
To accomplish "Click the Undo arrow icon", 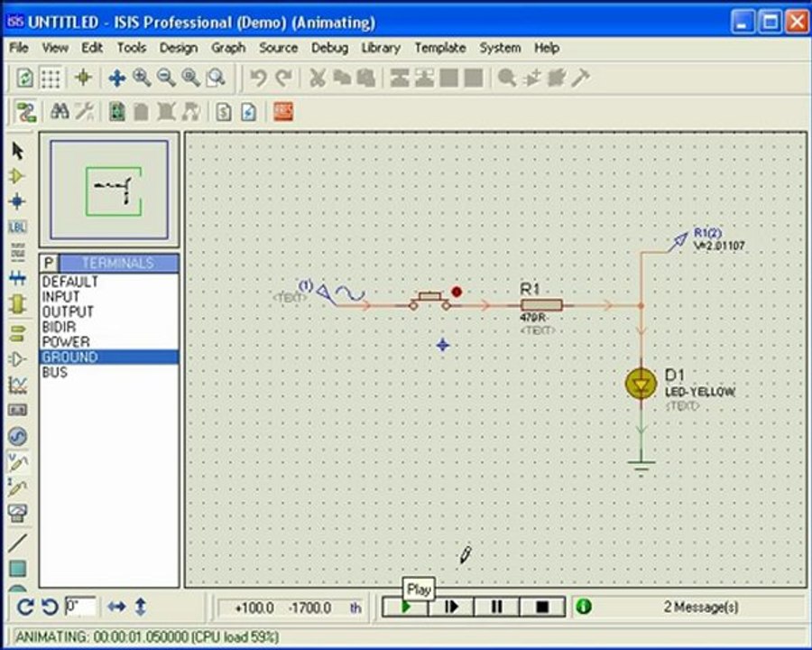I will point(258,79).
